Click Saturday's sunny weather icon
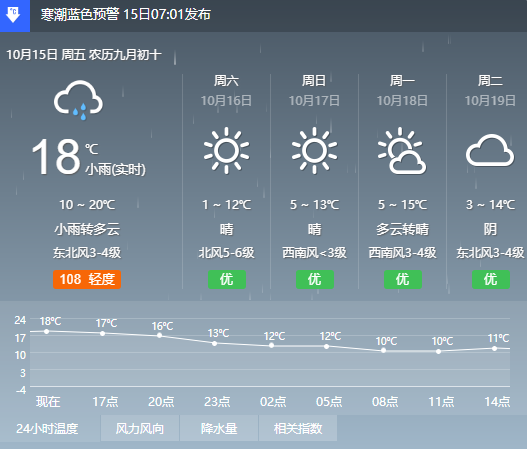The height and width of the screenshot is (449, 527). [227, 151]
